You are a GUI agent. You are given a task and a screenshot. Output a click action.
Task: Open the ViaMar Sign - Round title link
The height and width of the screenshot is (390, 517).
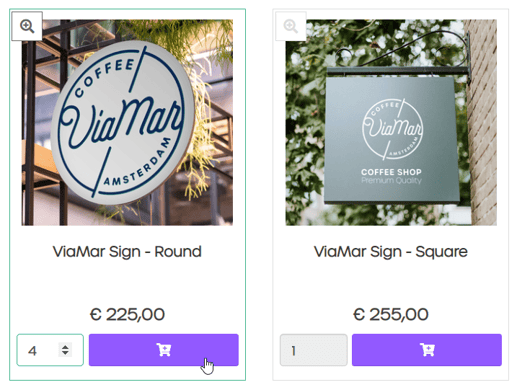127,252
